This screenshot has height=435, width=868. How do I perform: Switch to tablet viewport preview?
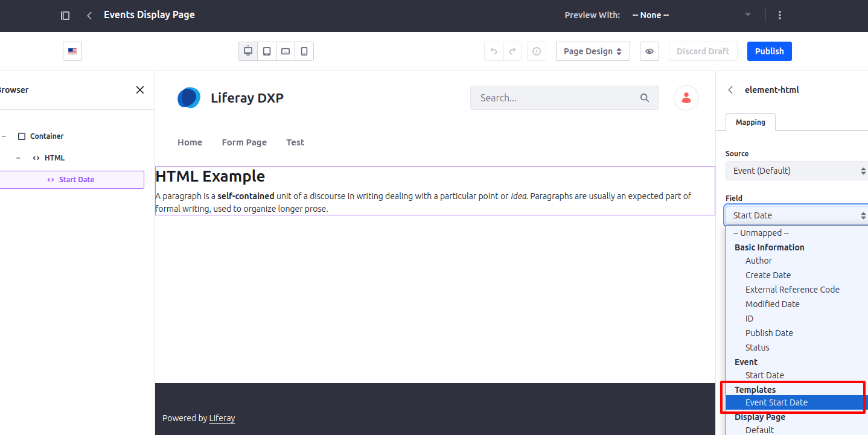pyautogui.click(x=267, y=51)
